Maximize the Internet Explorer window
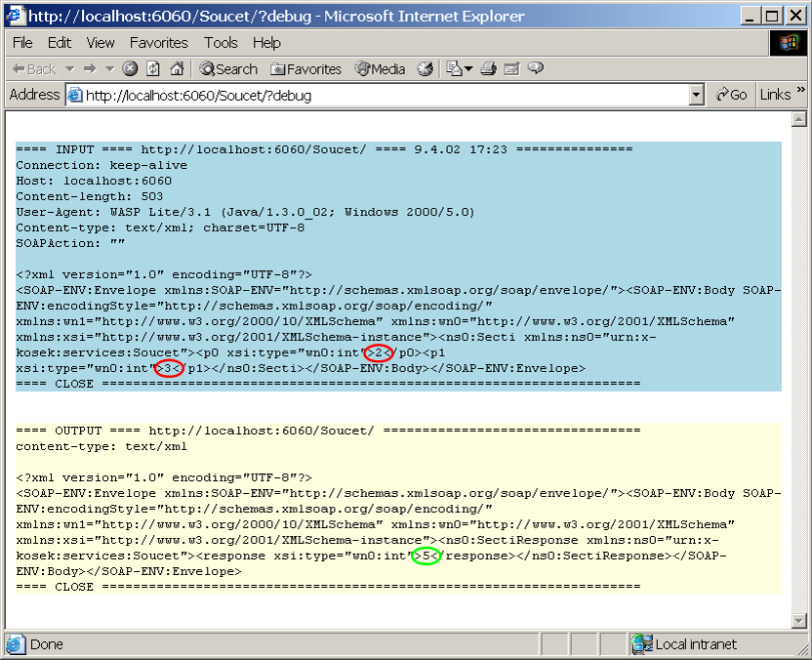The width and height of the screenshot is (812, 660). [772, 16]
